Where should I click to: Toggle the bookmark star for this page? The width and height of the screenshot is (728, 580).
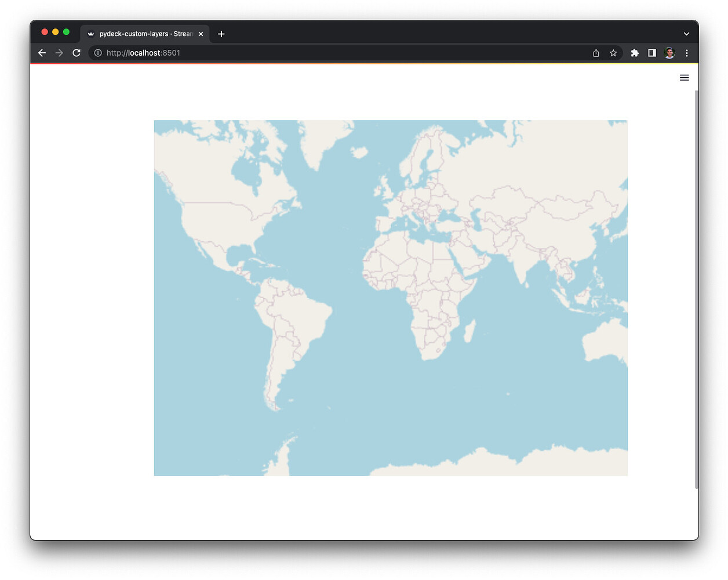[x=613, y=53]
